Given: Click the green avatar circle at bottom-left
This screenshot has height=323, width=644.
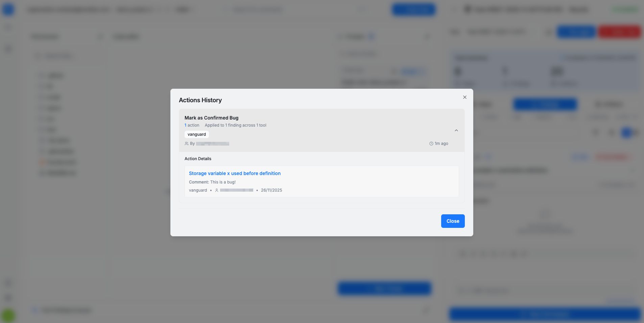Looking at the screenshot, I should (x=8, y=316).
